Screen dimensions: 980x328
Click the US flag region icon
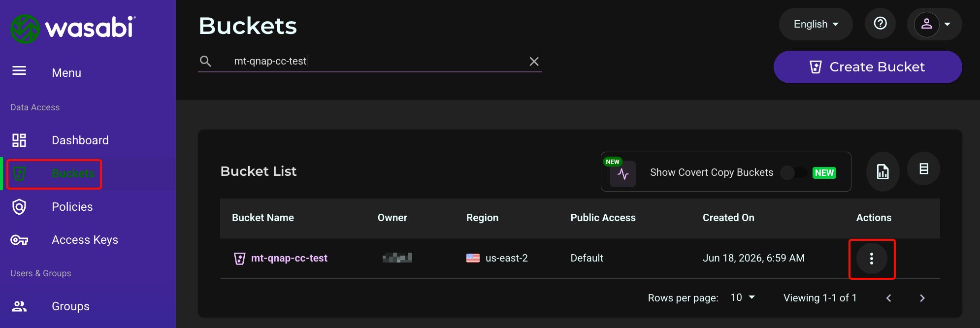click(x=473, y=258)
